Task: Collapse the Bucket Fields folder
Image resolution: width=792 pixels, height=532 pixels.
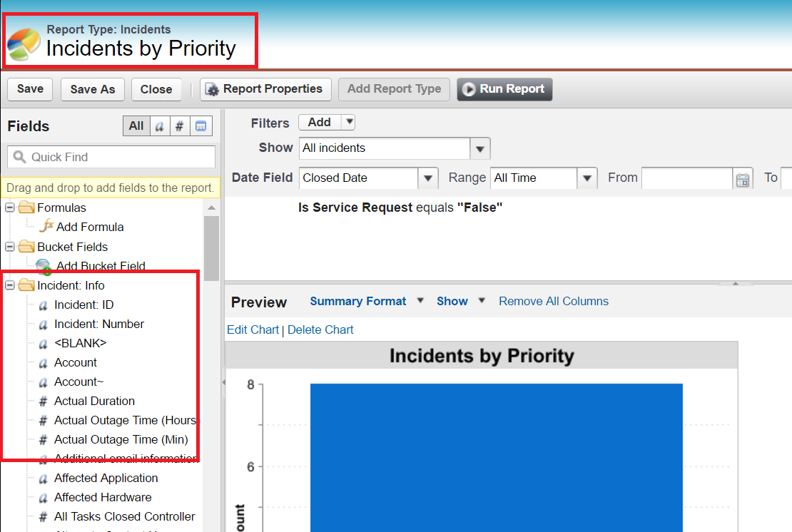Action: [9, 246]
